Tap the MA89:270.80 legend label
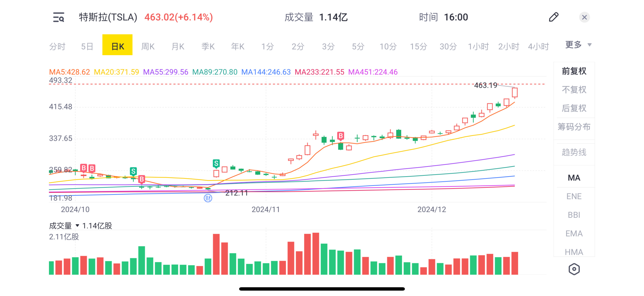Image resolution: width=644 pixels, height=296 pixels. coord(215,72)
